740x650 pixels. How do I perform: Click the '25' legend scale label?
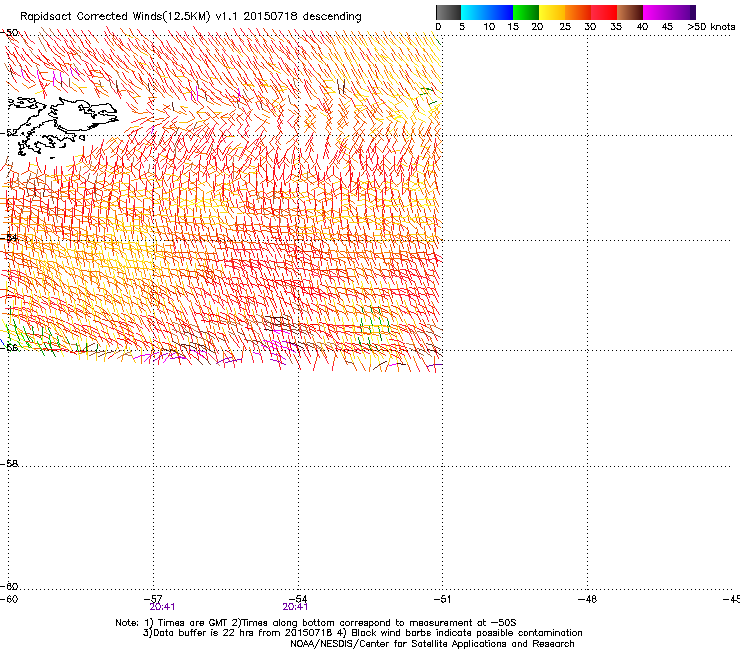565,27
